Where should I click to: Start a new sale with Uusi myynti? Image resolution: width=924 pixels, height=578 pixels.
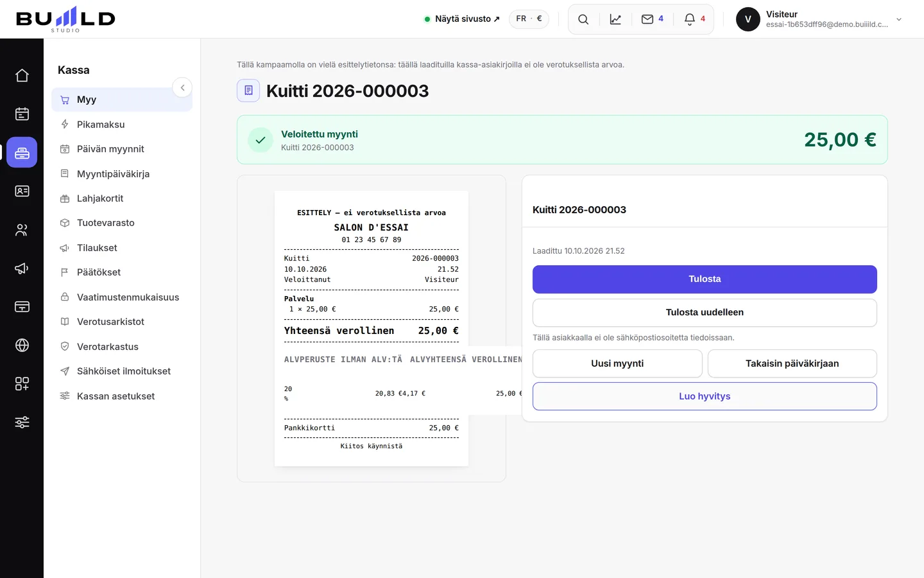[617, 363]
